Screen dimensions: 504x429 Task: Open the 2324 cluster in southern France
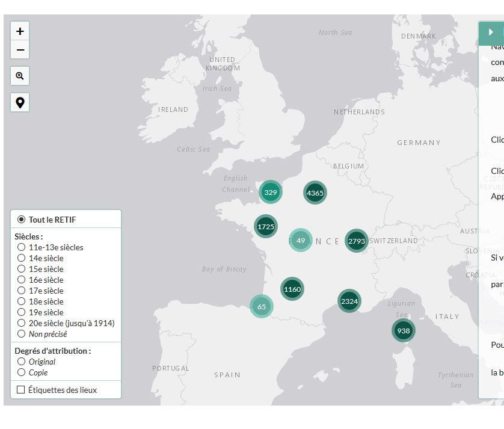[349, 301]
